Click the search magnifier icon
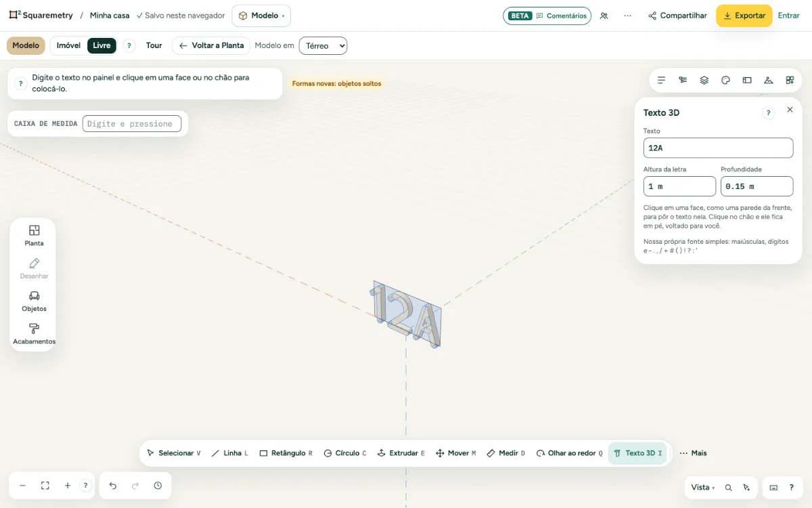Viewport: 812px width, 508px height. pyautogui.click(x=728, y=488)
